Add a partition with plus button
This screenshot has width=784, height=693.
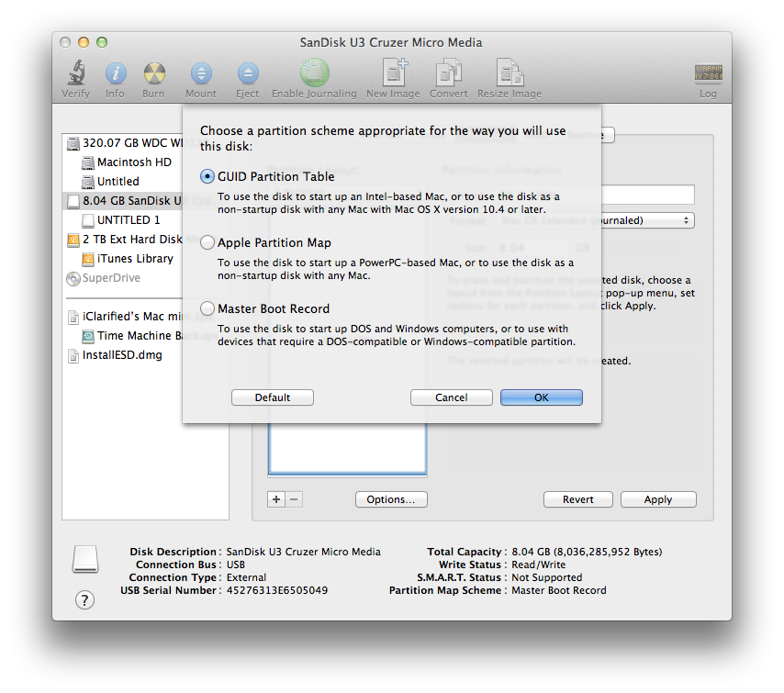point(276,499)
